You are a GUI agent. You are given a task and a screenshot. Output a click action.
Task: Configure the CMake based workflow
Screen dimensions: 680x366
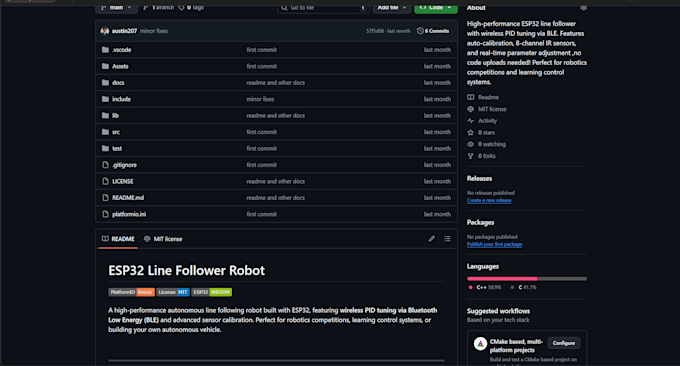[564, 343]
